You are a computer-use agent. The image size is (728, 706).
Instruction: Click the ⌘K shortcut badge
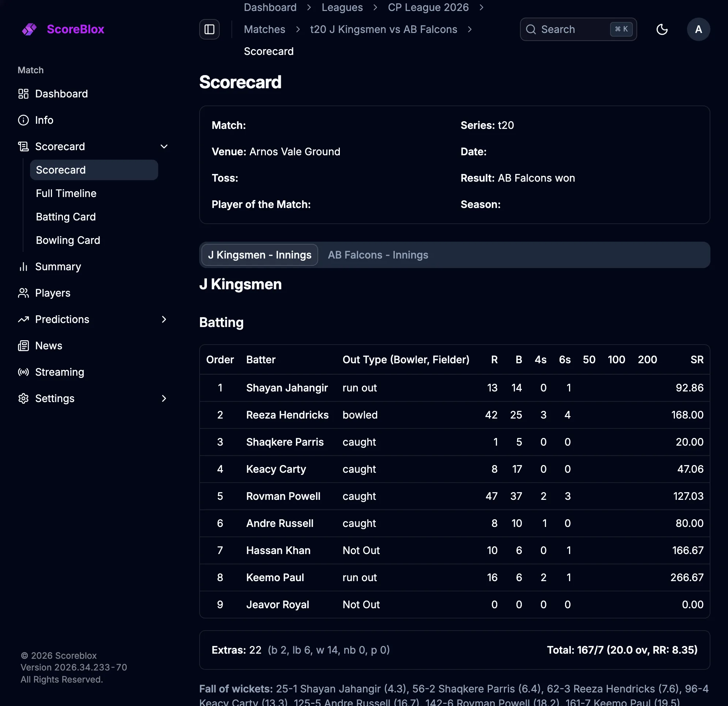(x=621, y=29)
